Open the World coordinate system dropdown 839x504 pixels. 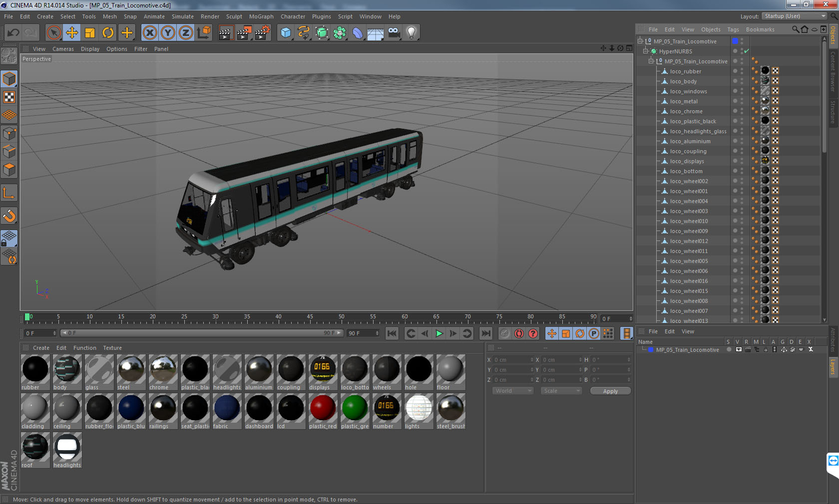point(512,391)
